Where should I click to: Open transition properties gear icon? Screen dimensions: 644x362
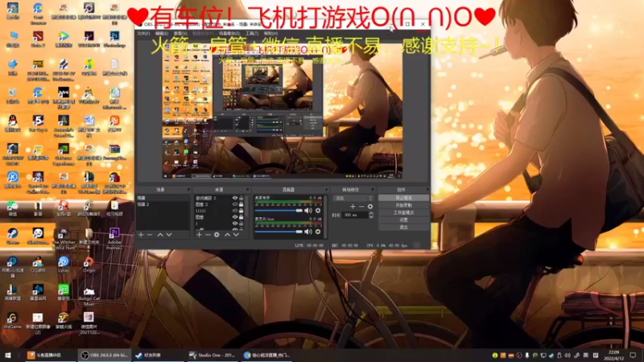(370, 207)
